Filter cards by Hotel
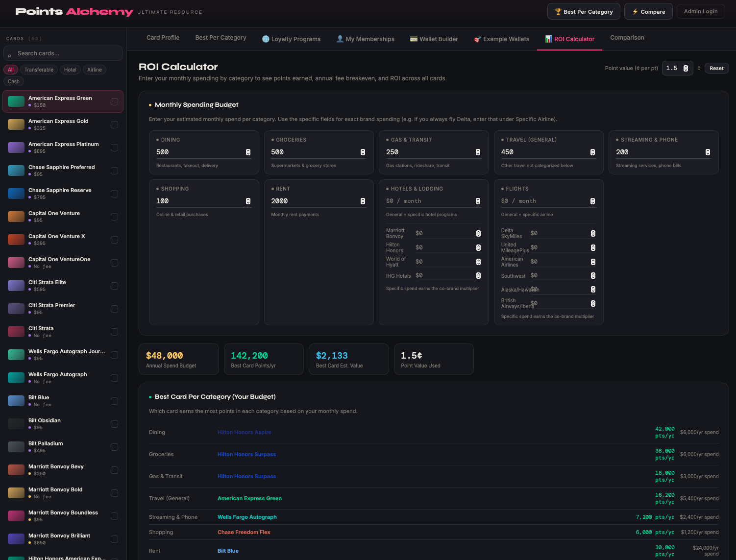Screen dimensions: 736x560 coord(70,70)
